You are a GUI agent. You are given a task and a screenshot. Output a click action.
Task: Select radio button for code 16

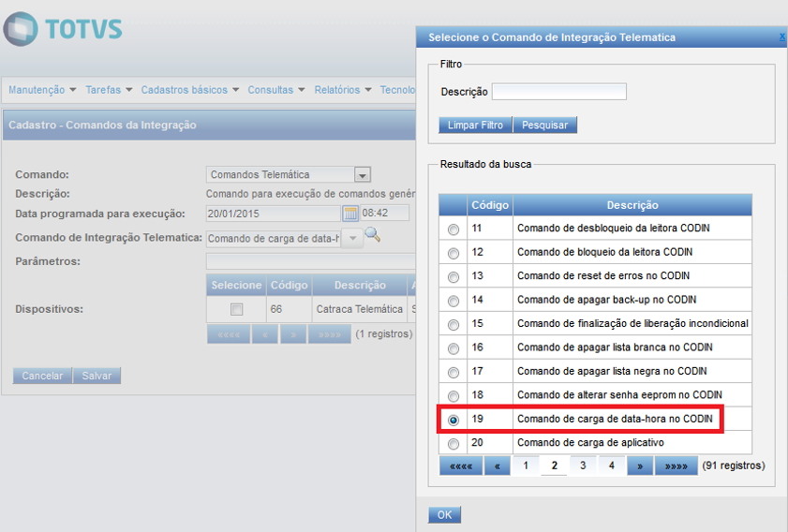point(453,348)
